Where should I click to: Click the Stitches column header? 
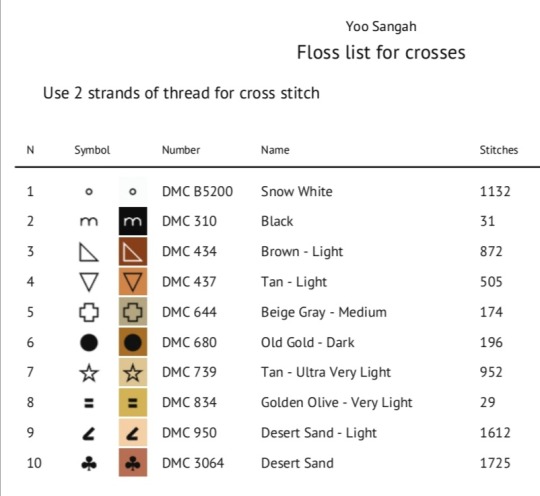pyautogui.click(x=499, y=150)
